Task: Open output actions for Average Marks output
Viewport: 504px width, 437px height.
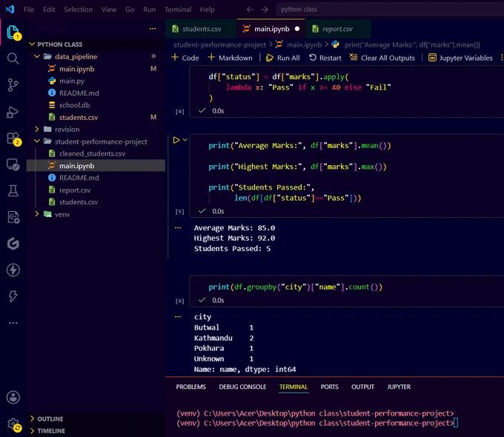Action: point(178,228)
